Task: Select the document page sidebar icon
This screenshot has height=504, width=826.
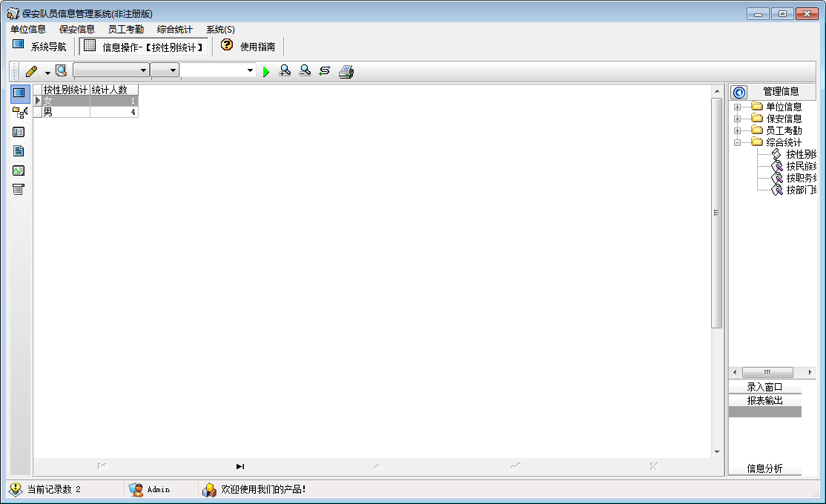Action: 19,151
